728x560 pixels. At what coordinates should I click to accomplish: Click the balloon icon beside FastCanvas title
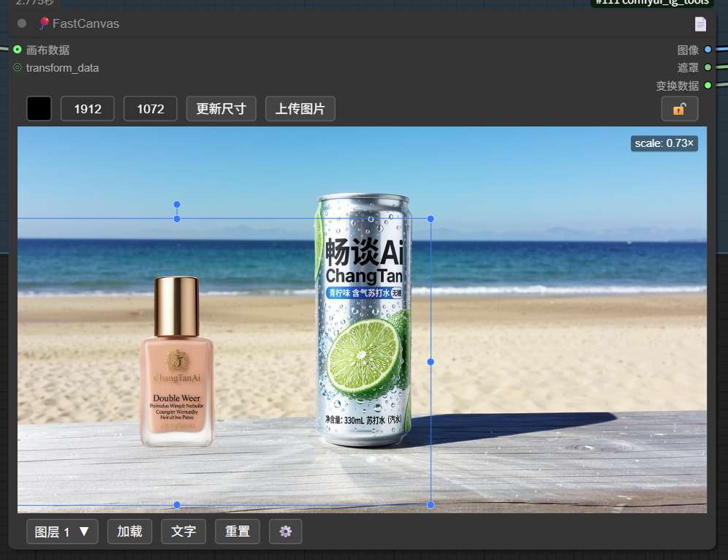click(x=42, y=23)
